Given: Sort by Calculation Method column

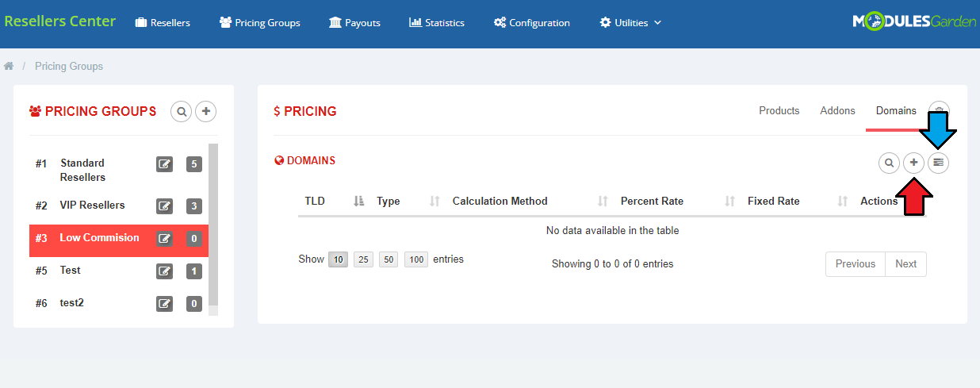Looking at the screenshot, I should pyautogui.click(x=530, y=201).
